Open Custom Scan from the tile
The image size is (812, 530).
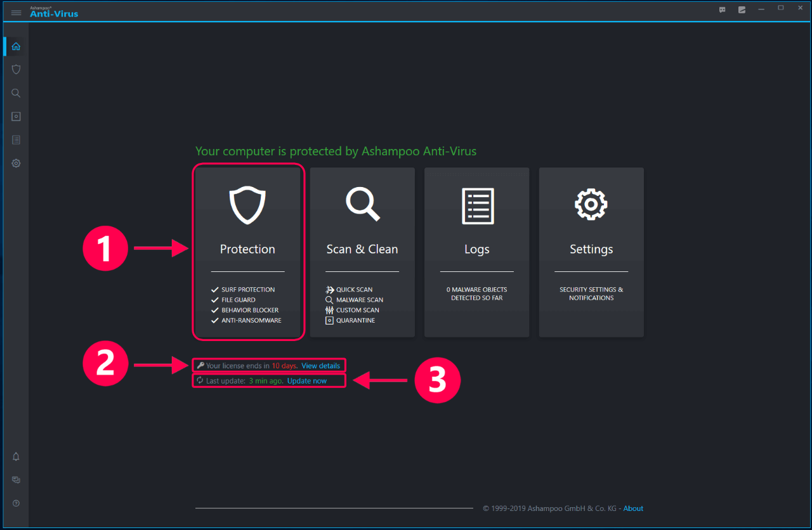[352, 310]
